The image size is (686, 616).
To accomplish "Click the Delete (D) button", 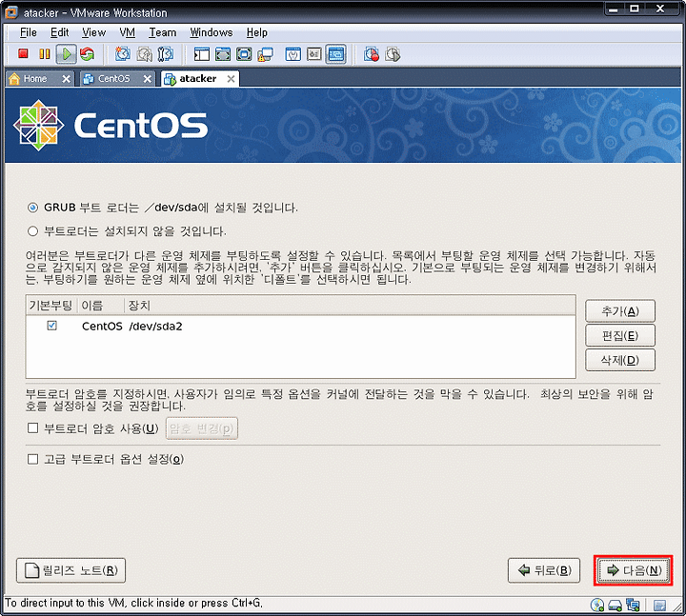I will pyautogui.click(x=620, y=360).
